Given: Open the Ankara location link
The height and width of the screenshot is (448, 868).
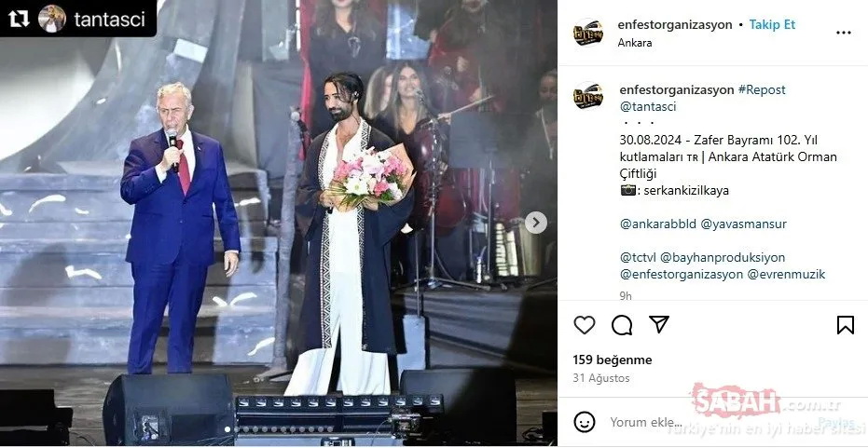Looking at the screenshot, I should [x=635, y=43].
